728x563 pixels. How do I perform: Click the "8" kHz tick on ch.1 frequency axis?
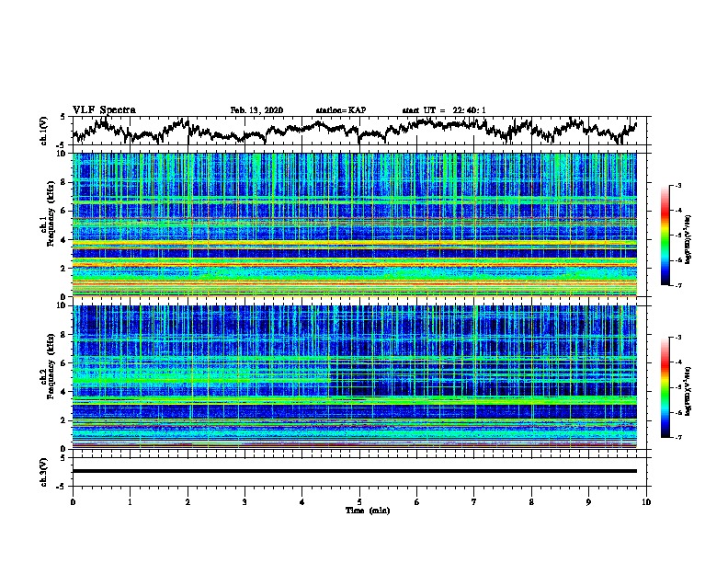[63, 182]
